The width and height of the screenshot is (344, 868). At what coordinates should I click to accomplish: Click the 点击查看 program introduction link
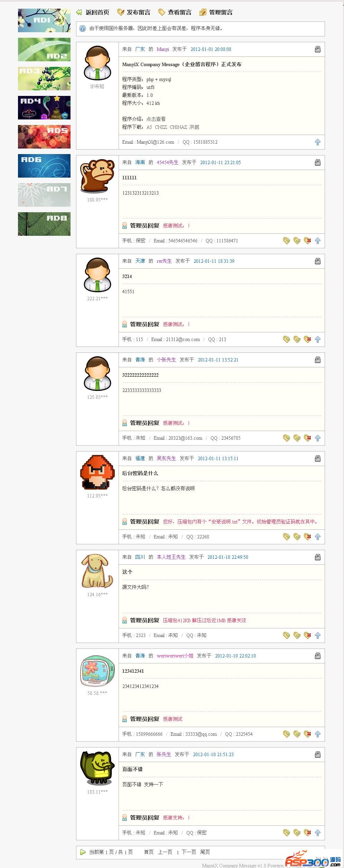(x=156, y=119)
